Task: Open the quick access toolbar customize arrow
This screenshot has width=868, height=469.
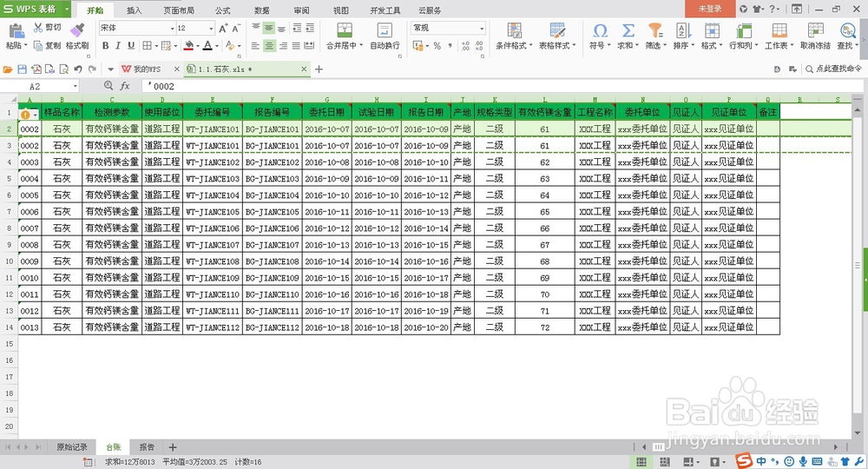Action: pyautogui.click(x=111, y=69)
